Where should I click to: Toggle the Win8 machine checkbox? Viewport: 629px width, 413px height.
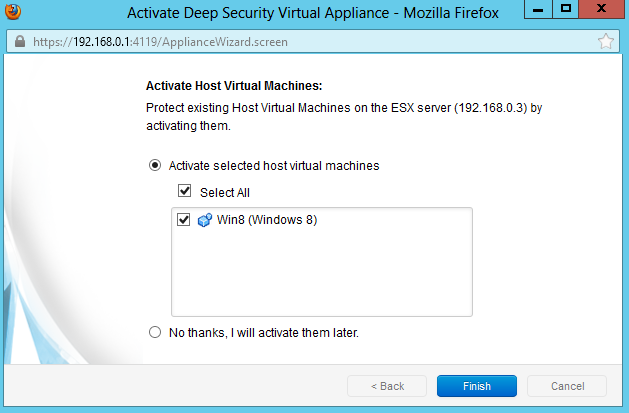[x=184, y=220]
